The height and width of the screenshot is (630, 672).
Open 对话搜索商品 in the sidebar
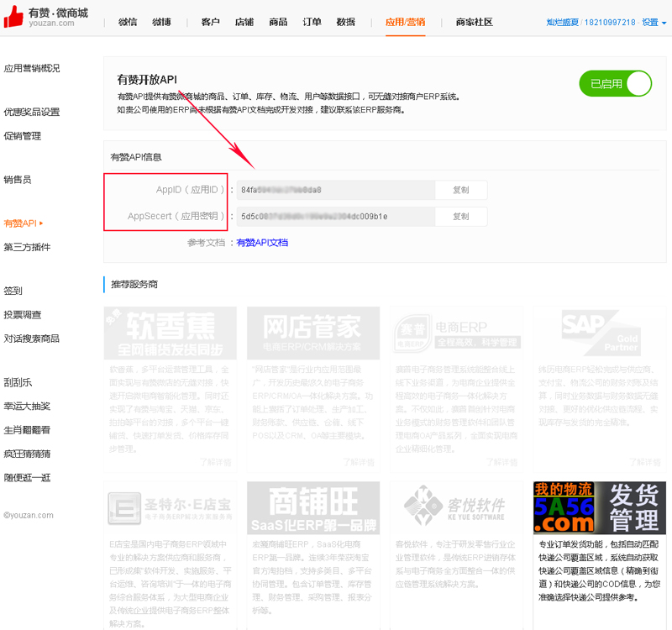(32, 339)
